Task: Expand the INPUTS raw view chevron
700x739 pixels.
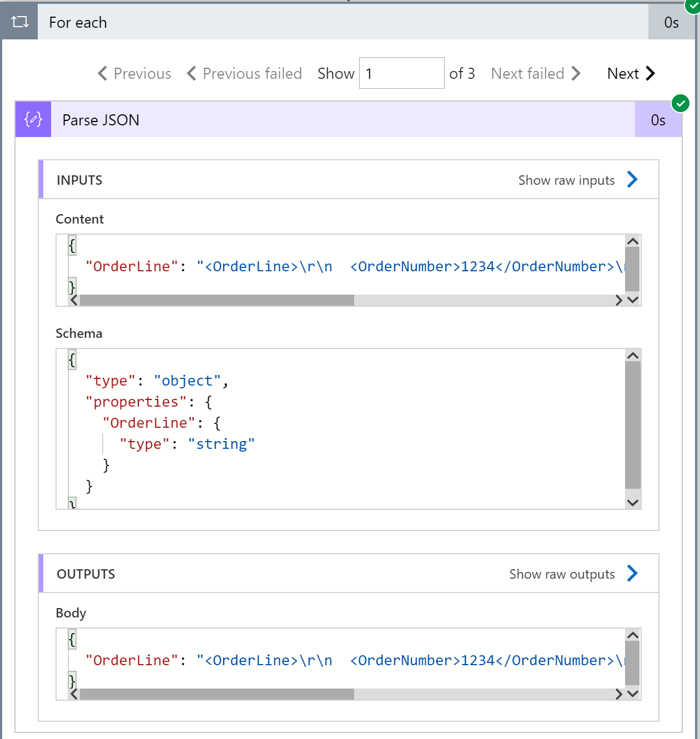Action: click(632, 179)
